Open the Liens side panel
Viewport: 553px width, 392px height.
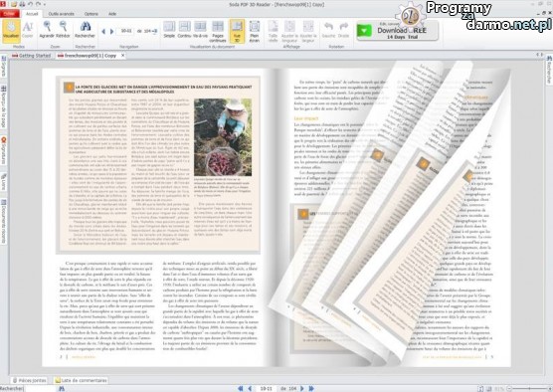4,181
